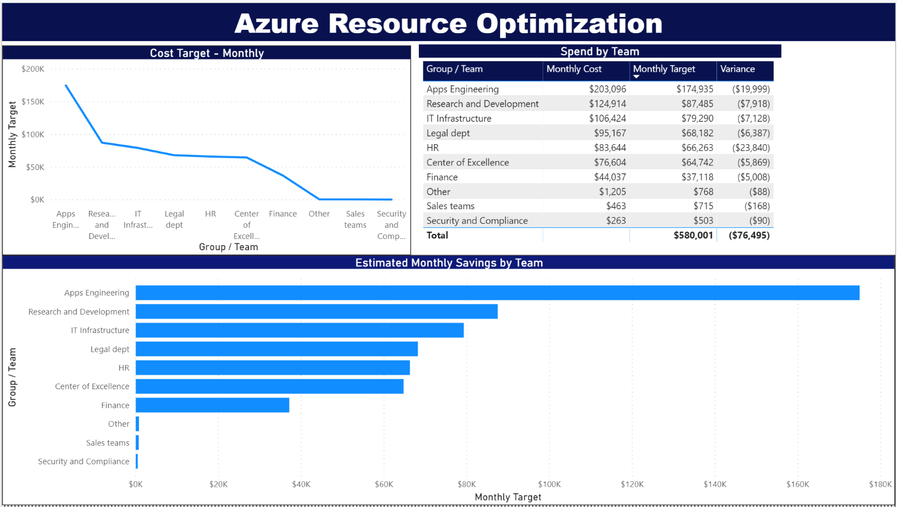Click the ($6,387) variance cell
This screenshot has height=507, width=897.
click(x=753, y=133)
